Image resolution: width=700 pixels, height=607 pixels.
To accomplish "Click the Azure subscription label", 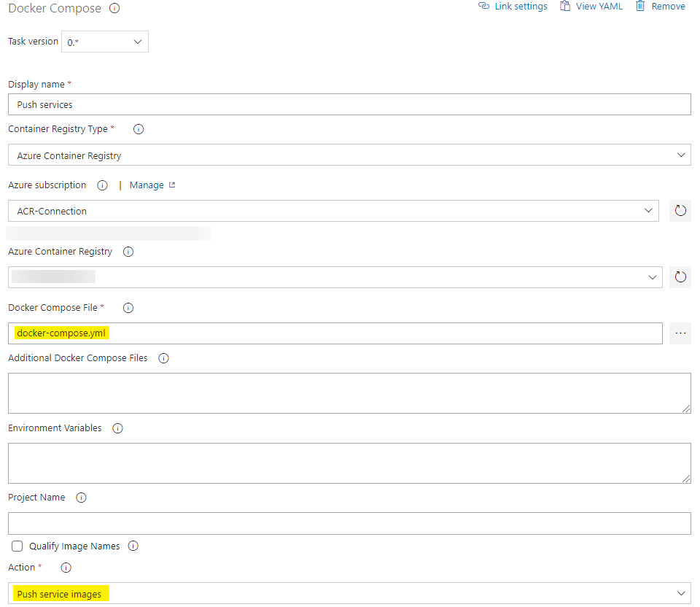I will tap(47, 185).
